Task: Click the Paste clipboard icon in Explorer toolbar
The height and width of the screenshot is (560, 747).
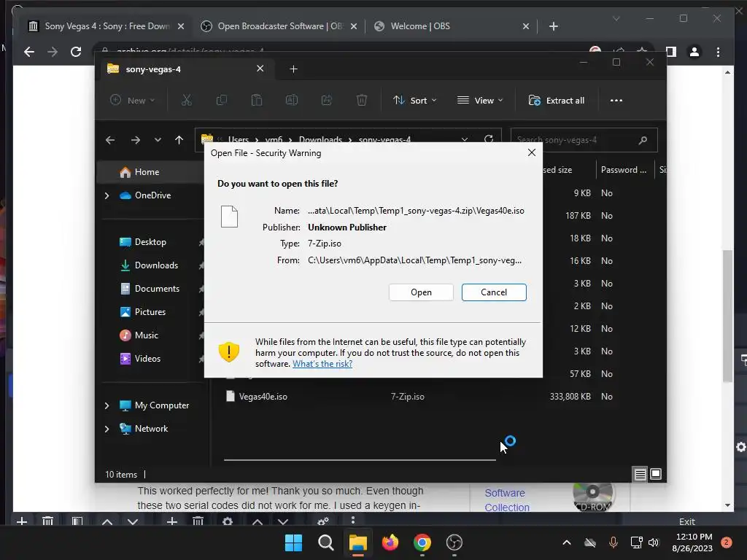Action: [x=257, y=101]
